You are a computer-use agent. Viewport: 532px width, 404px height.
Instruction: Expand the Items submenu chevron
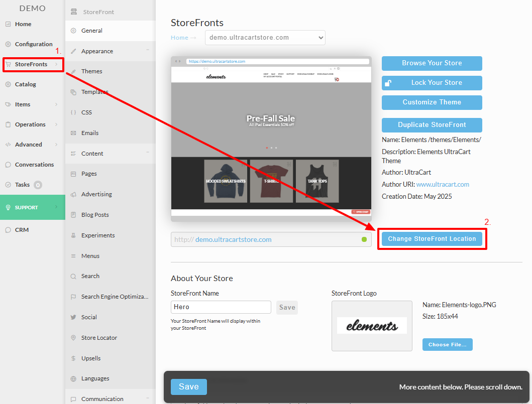56,104
